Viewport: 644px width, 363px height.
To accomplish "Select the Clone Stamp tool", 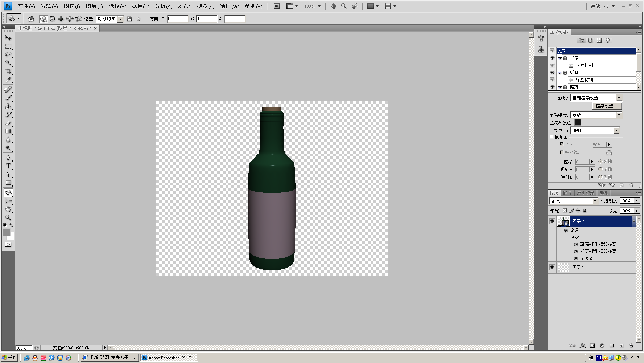I will [x=8, y=106].
